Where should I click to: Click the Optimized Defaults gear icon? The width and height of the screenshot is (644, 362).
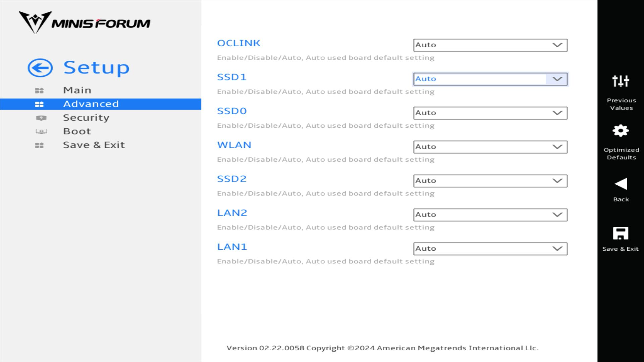(x=621, y=131)
